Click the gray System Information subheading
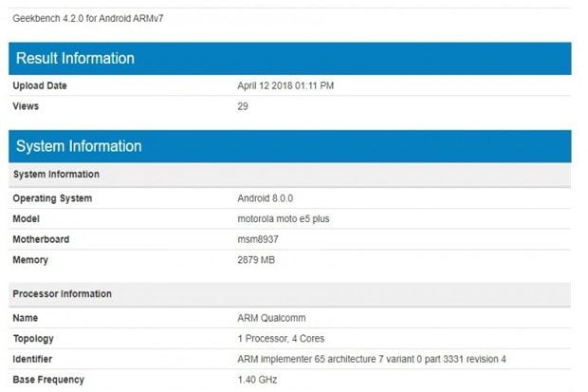The image size is (588, 392). [x=290, y=175]
